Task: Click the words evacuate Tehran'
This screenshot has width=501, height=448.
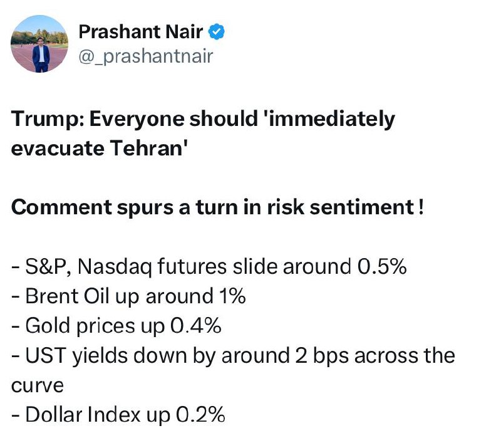Action: click(x=98, y=148)
